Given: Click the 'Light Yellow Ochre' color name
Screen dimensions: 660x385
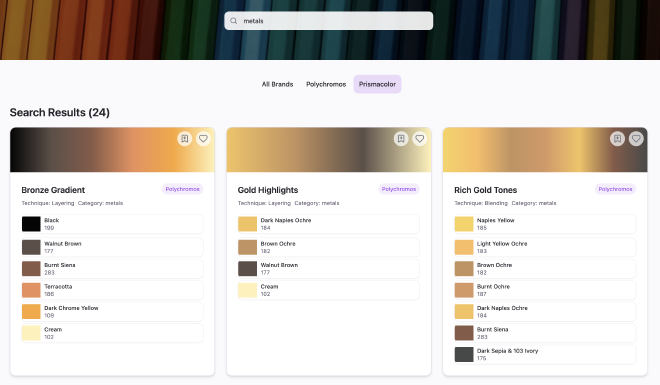Looking at the screenshot, I should (502, 244).
